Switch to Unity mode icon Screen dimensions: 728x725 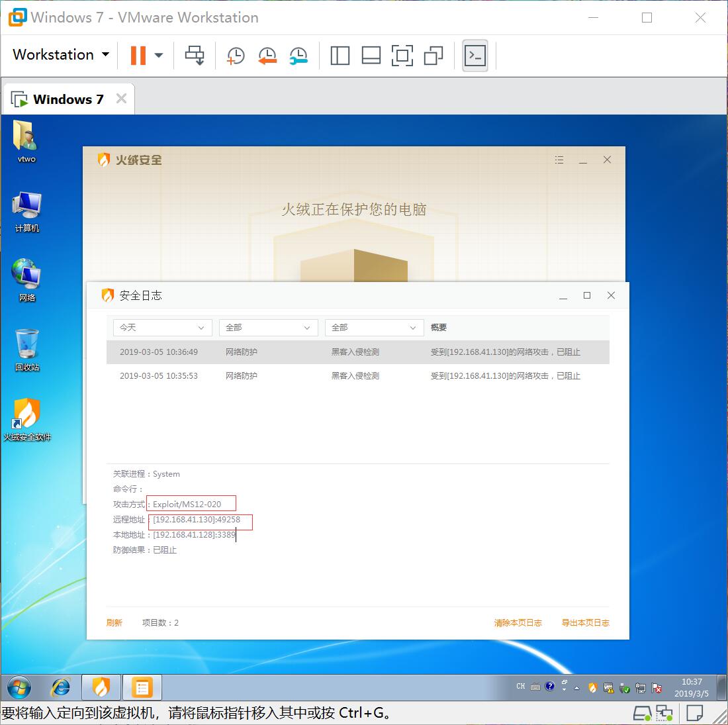tap(433, 56)
